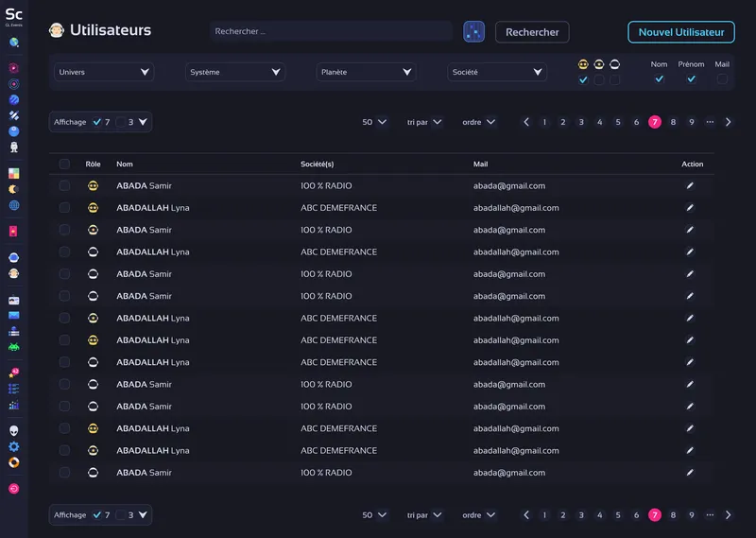
Task: Open settings via the sidebar gear icon
Action: click(x=14, y=446)
